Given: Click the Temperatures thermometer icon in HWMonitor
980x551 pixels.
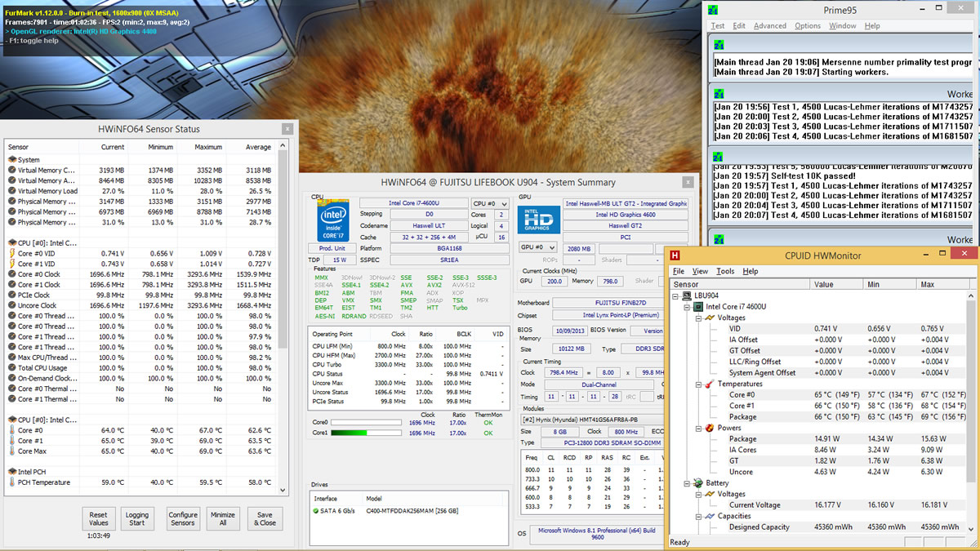Looking at the screenshot, I should tap(710, 384).
